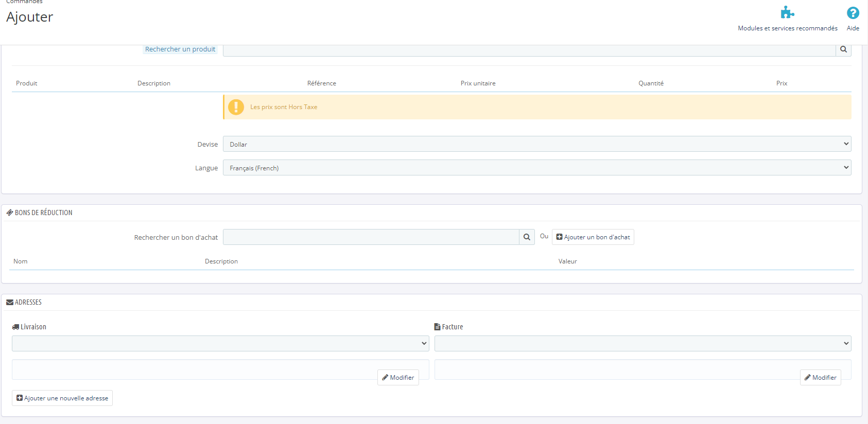Click the ADRESSES envelope icon
The width and height of the screenshot is (868, 424).
click(x=10, y=302)
